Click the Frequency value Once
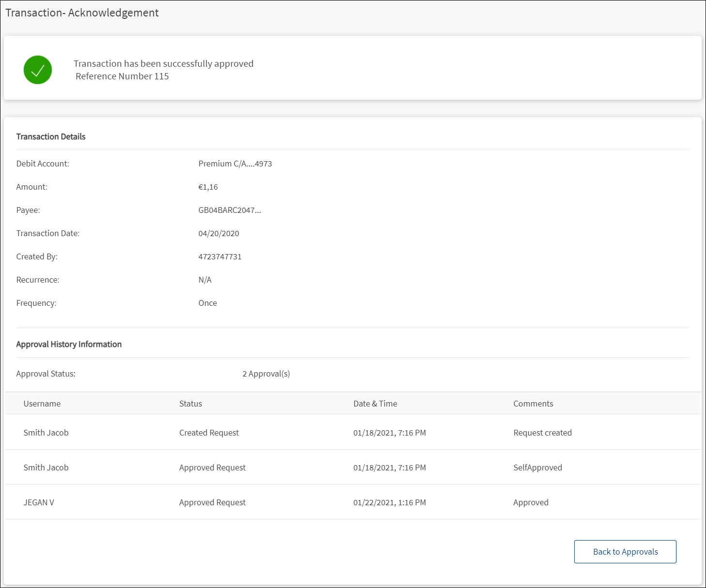This screenshot has width=706, height=588. click(208, 303)
